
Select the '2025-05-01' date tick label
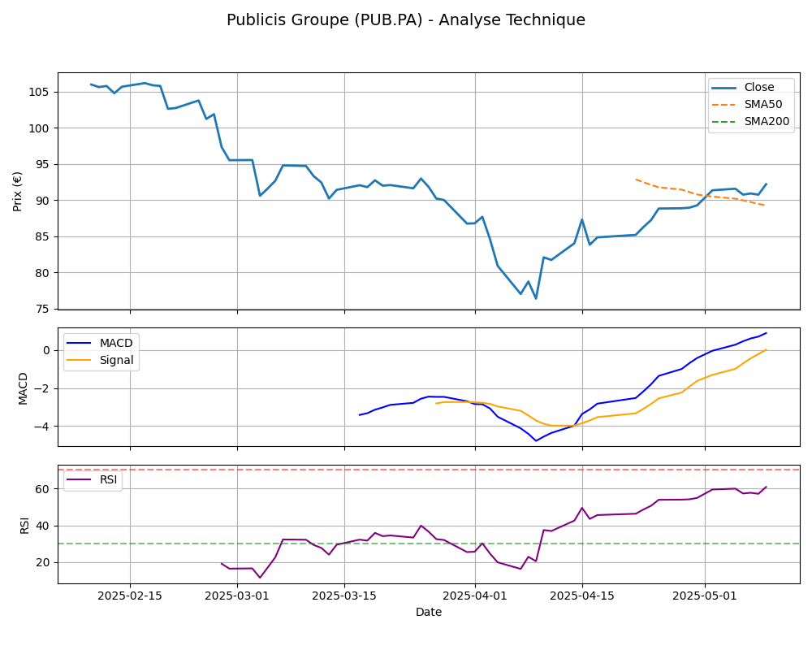705,596
